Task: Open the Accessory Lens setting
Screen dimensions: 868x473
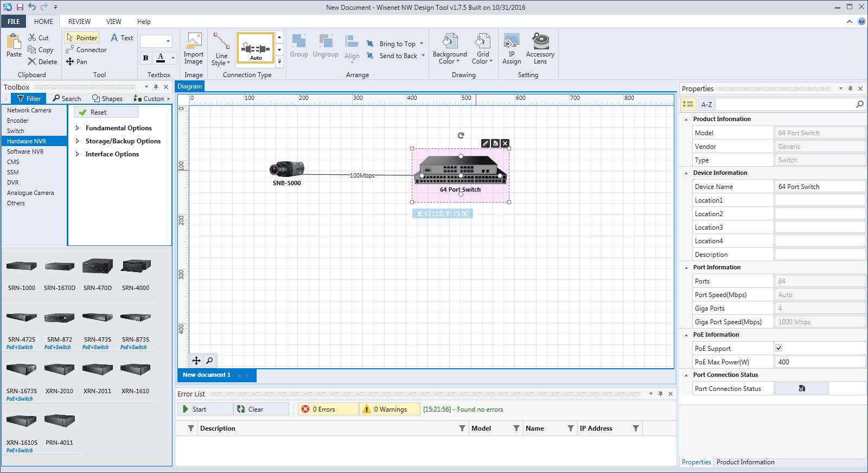Action: coord(540,49)
